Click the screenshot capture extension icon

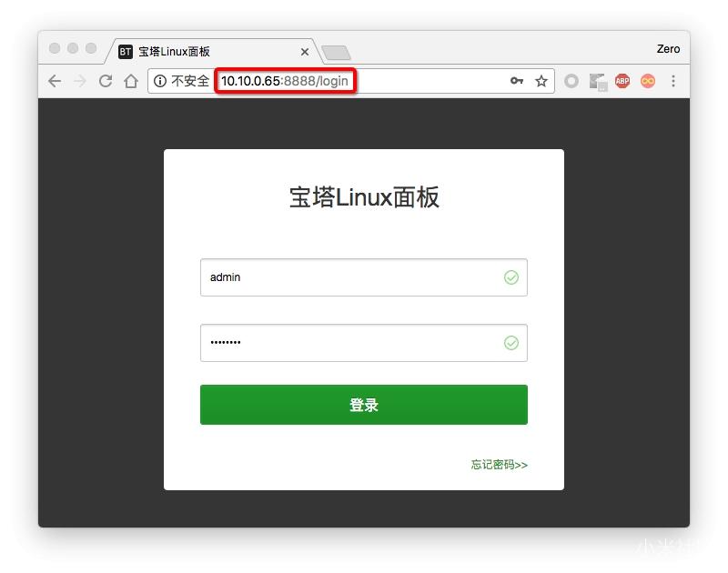coord(597,81)
